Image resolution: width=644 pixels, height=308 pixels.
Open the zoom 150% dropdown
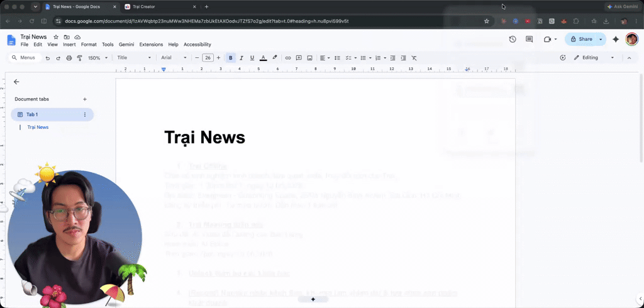(97, 58)
